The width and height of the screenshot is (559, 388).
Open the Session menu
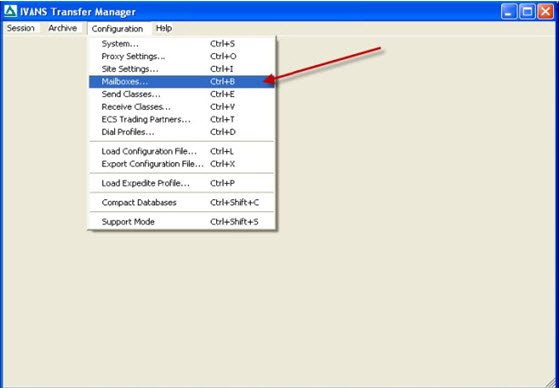click(x=21, y=28)
